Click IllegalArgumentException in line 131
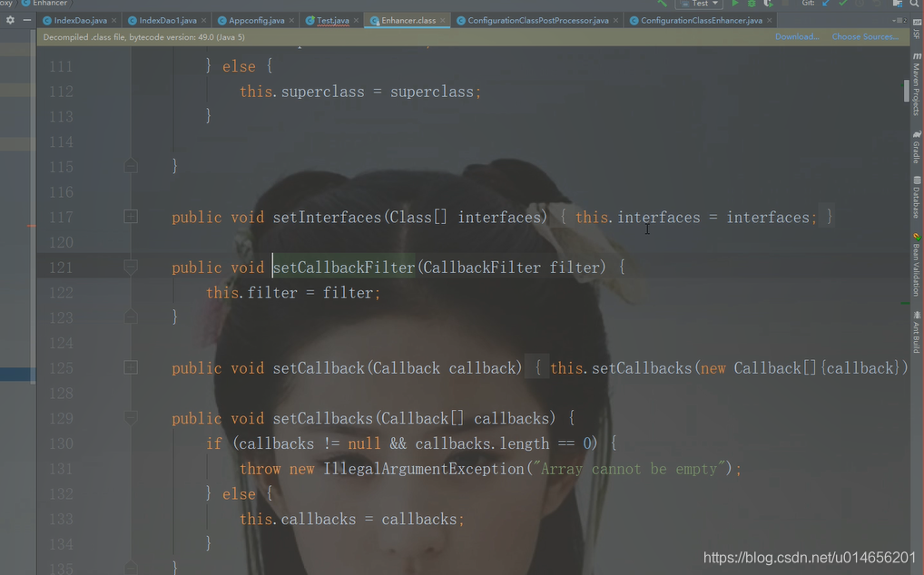 pyautogui.click(x=424, y=469)
